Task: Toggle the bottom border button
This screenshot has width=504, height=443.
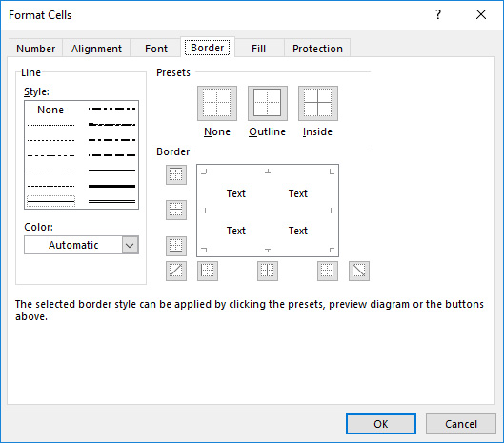Action: coord(176,246)
